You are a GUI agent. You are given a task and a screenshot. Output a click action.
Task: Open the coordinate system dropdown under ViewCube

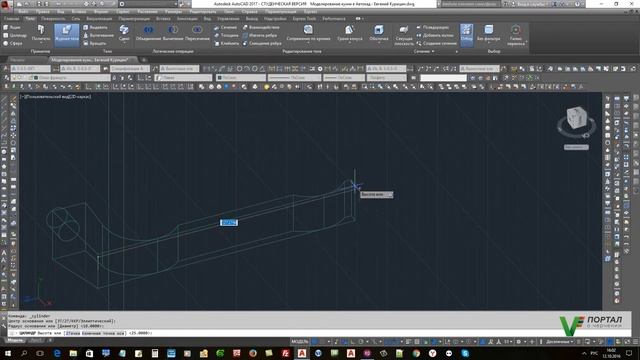click(x=576, y=147)
